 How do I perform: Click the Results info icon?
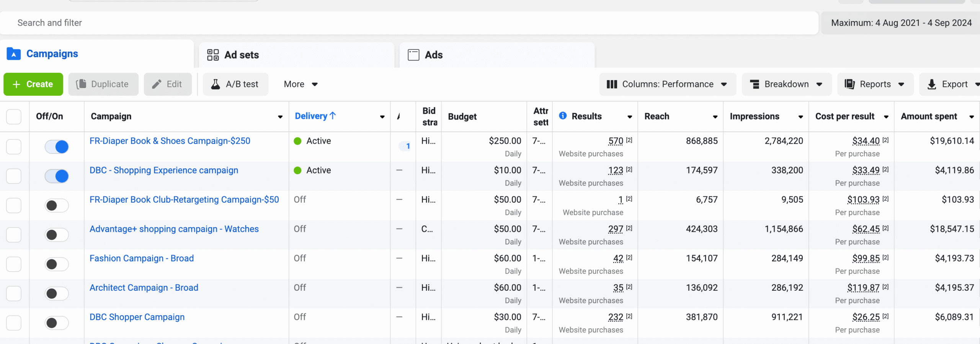pyautogui.click(x=563, y=116)
